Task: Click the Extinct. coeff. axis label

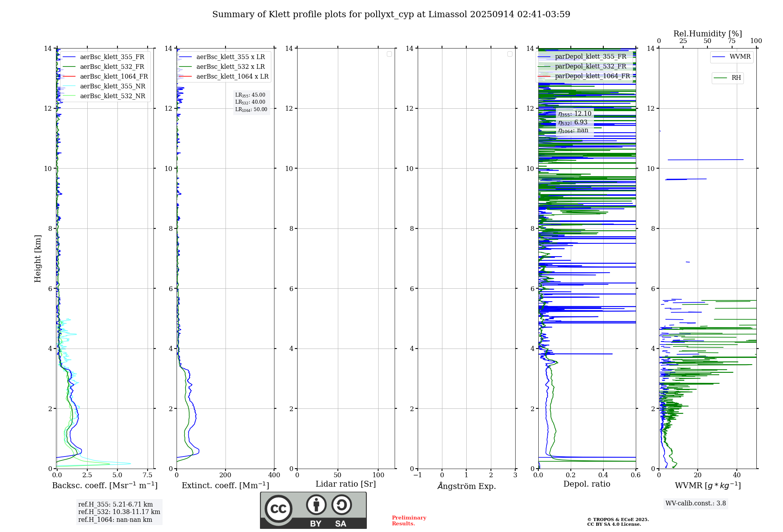Action: pyautogui.click(x=226, y=485)
